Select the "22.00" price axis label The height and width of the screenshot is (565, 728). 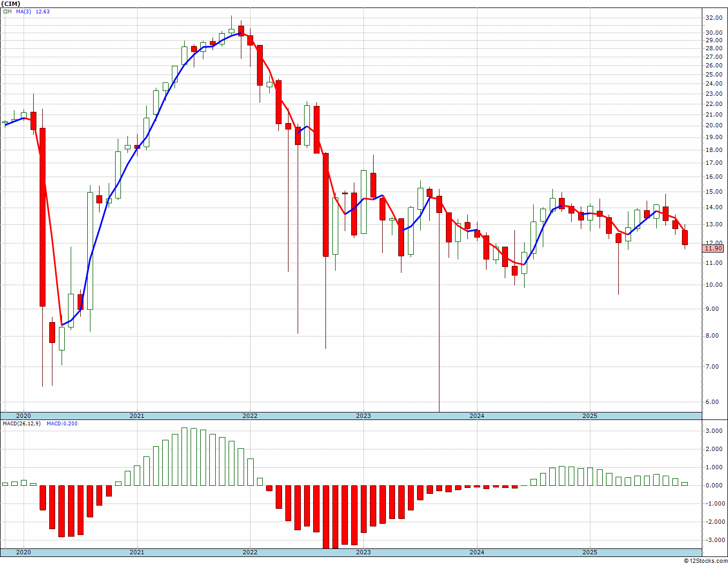(x=714, y=104)
